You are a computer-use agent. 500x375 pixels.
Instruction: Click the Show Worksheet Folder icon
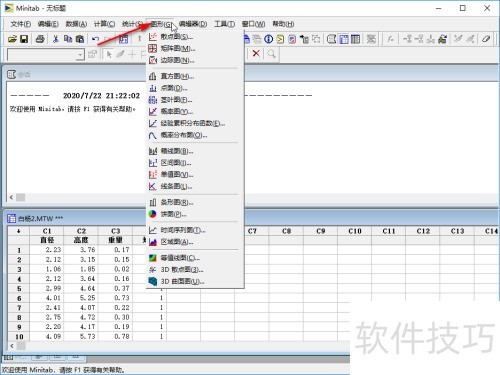[344, 39]
